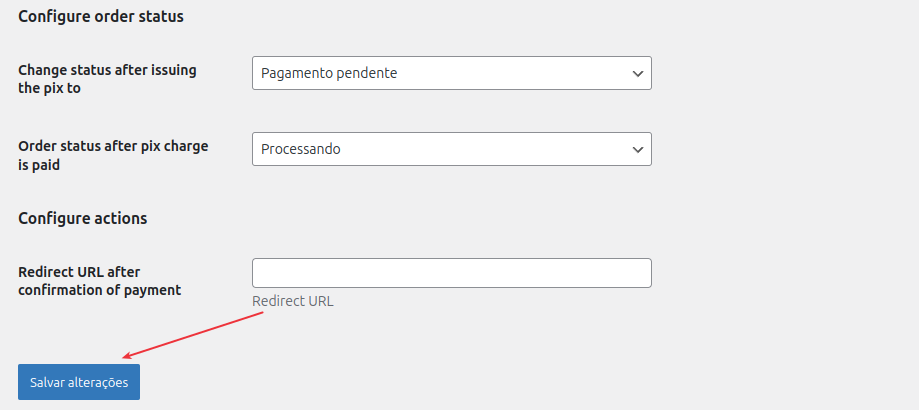
Task: Open the 'Processando' order status dropdown
Action: (451, 149)
